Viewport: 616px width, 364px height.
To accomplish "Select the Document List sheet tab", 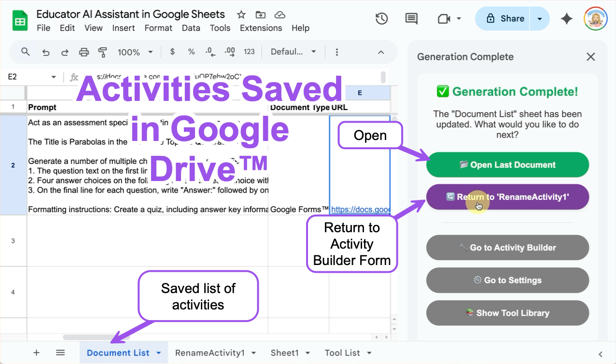I will pos(118,353).
